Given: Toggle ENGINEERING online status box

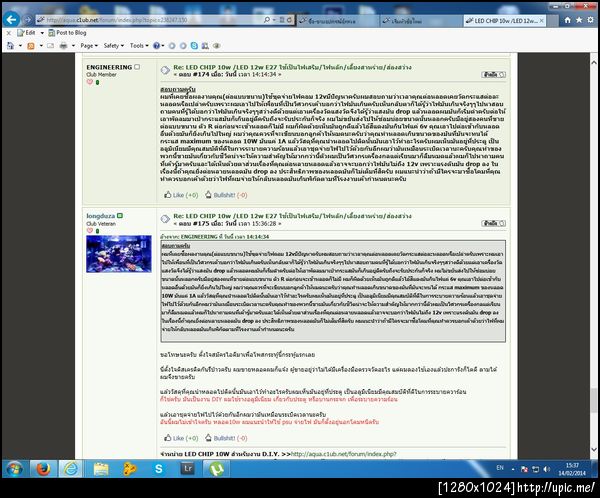Looking at the screenshot, I should [x=137, y=67].
